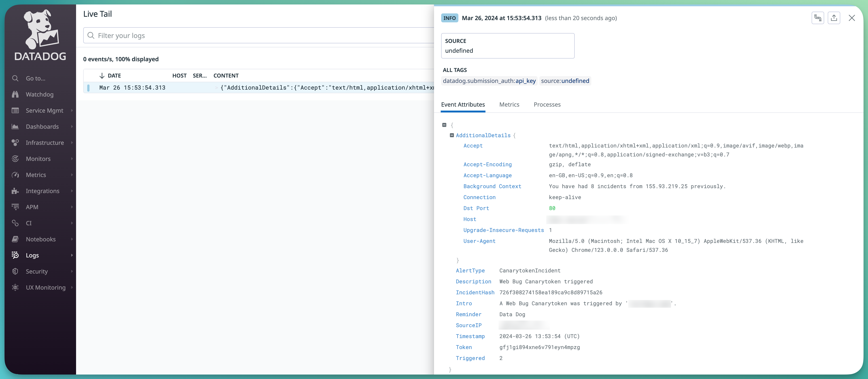Viewport: 868px width, 379px height.
Task: Click magnifier icon in filter bar
Action: tap(91, 35)
